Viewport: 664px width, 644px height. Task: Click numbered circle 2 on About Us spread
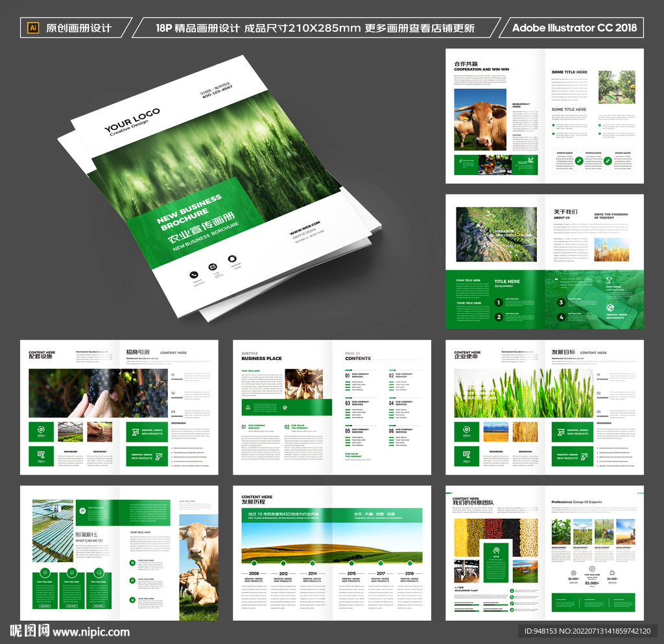(499, 316)
